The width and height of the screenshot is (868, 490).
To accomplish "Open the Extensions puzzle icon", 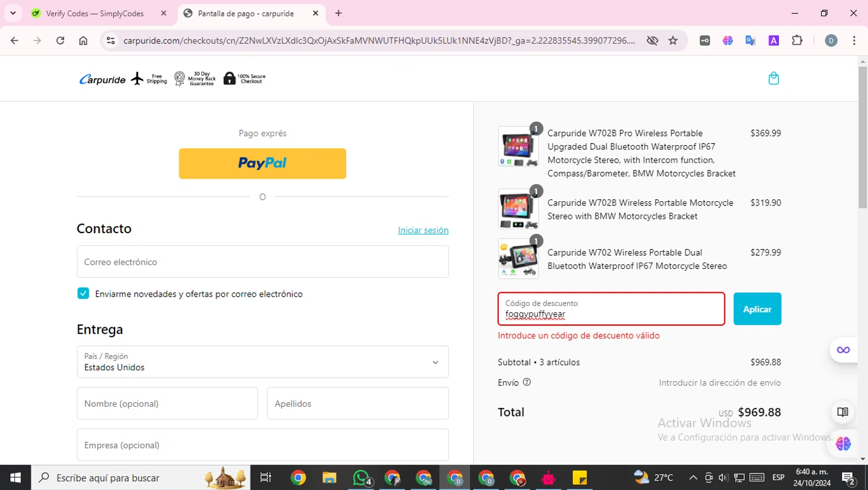I will coord(797,40).
